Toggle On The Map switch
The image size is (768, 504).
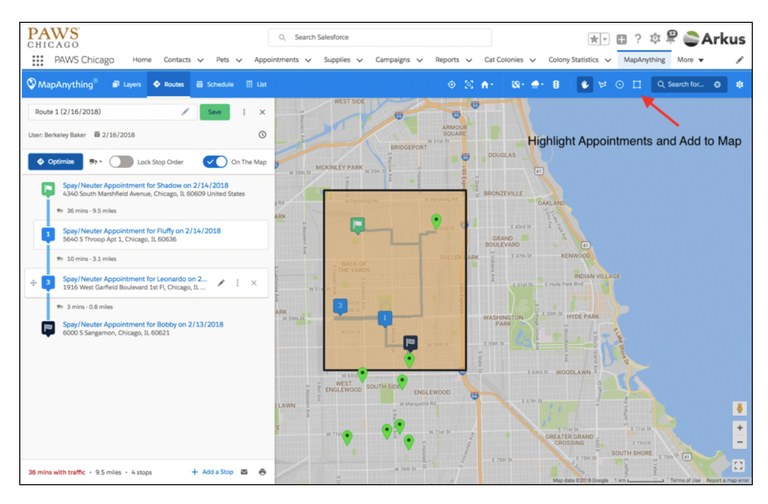(215, 162)
